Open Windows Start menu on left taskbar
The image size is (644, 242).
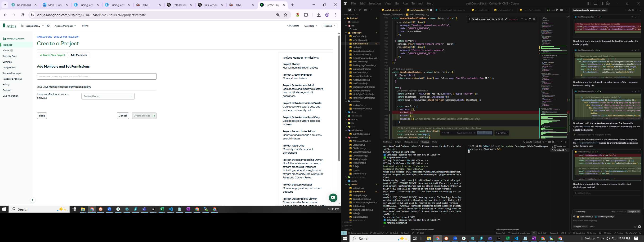tap(4, 209)
